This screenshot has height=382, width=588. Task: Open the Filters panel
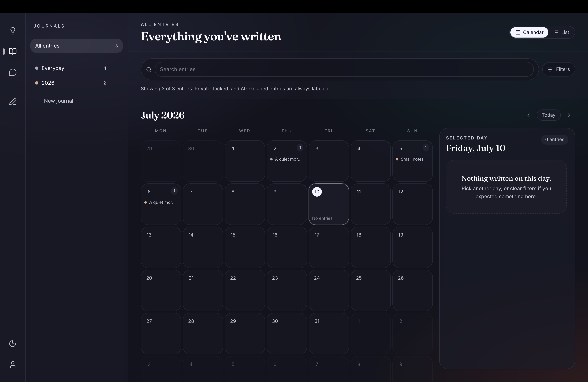(559, 69)
